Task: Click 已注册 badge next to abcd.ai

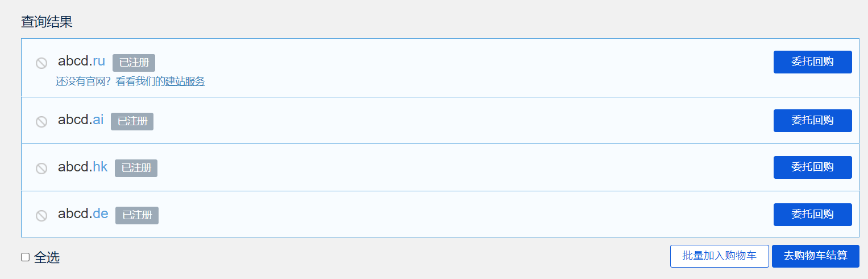Action: coord(132,121)
